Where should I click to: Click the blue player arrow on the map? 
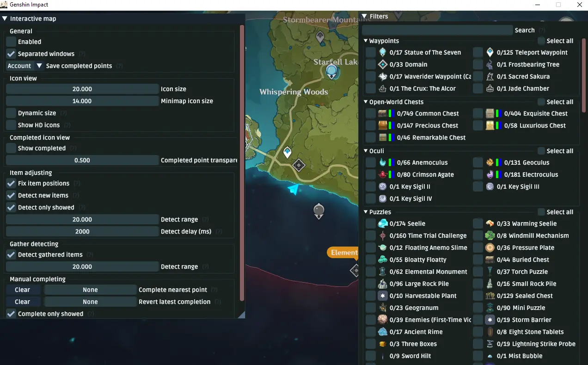click(x=294, y=189)
